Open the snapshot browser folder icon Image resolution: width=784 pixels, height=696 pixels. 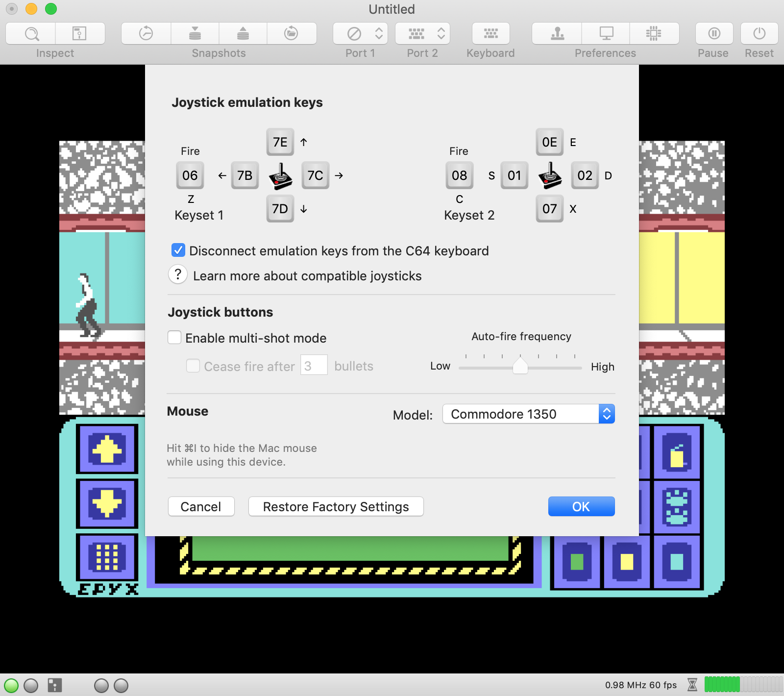click(x=291, y=33)
